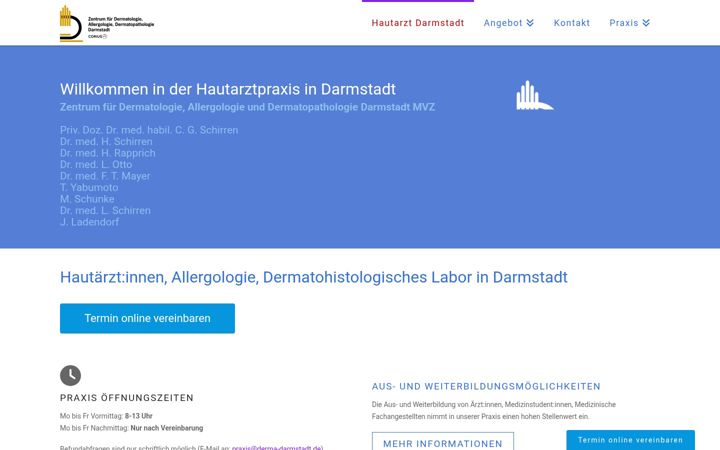Viewport: 720px width, 450px height.
Task: Click the Hautärzt:innen, Allergologie heading
Action: coord(314,277)
